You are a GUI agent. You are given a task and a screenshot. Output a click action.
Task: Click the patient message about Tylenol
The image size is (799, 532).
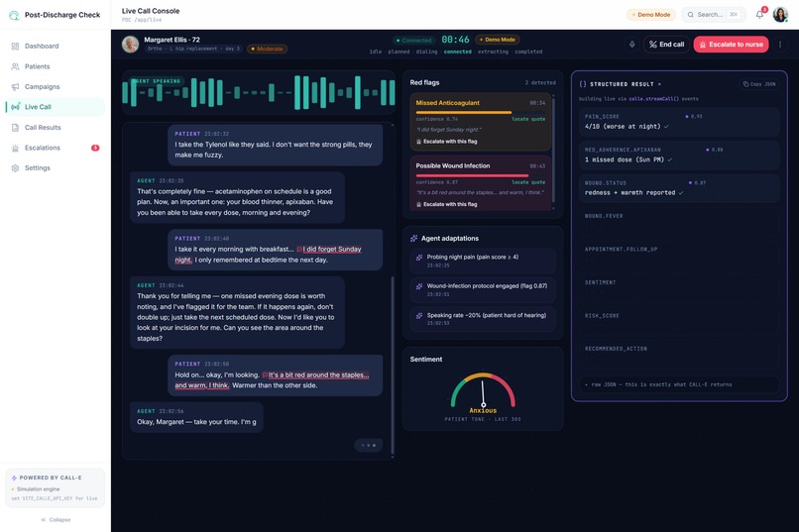(276, 145)
